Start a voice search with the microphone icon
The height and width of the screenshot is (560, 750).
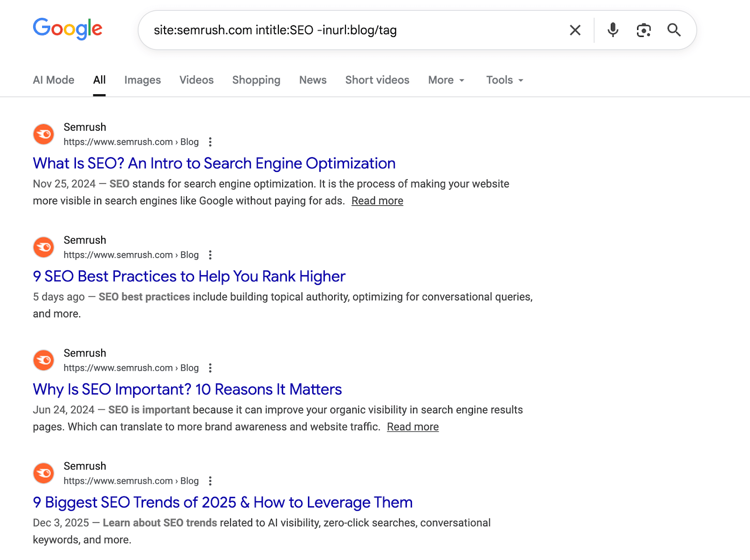click(612, 30)
